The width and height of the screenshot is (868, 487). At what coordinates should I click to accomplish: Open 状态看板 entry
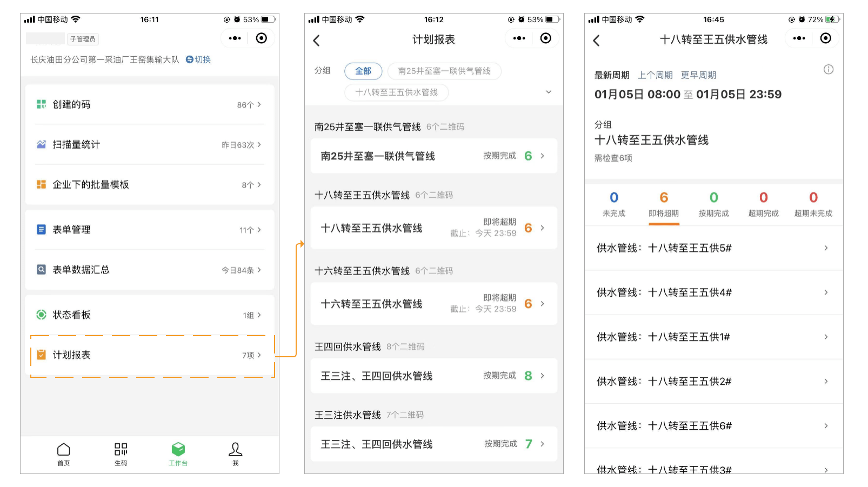[150, 315]
